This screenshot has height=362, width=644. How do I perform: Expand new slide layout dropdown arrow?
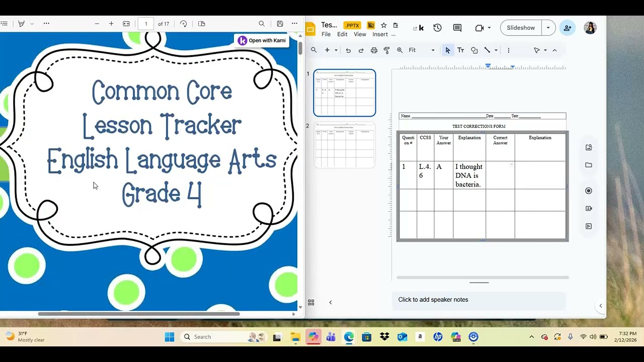pos(336,50)
